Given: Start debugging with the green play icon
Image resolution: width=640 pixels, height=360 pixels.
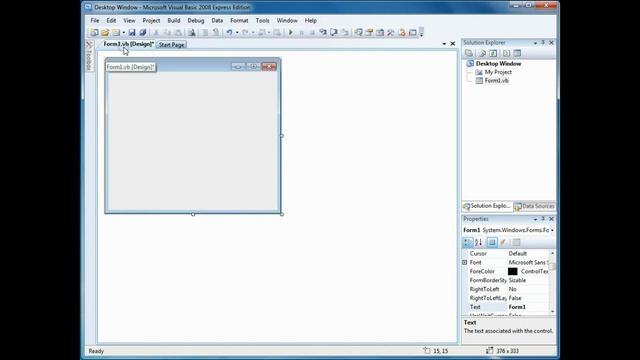Looking at the screenshot, I should [291, 32].
